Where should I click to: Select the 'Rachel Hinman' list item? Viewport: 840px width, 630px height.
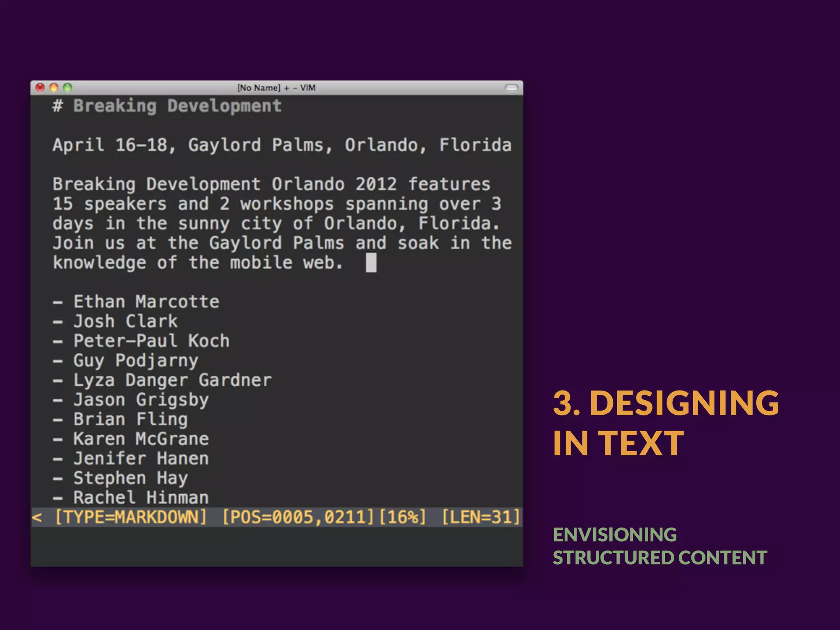pos(131,498)
